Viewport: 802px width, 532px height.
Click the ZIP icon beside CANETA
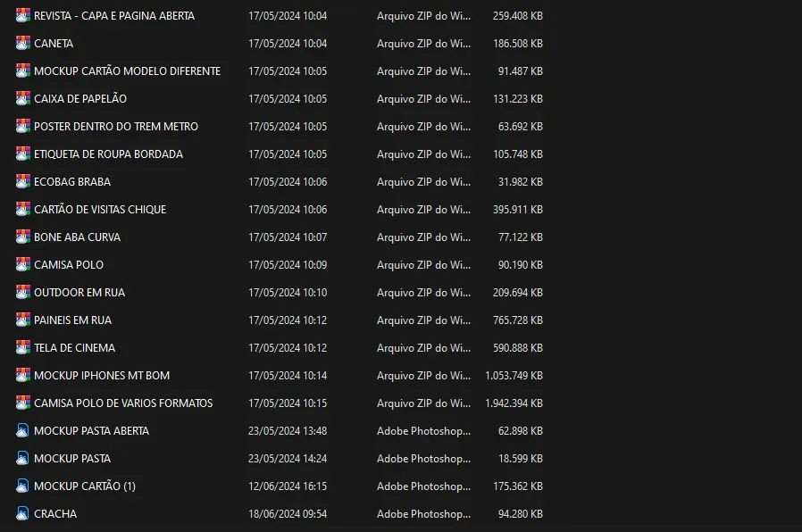pos(22,44)
